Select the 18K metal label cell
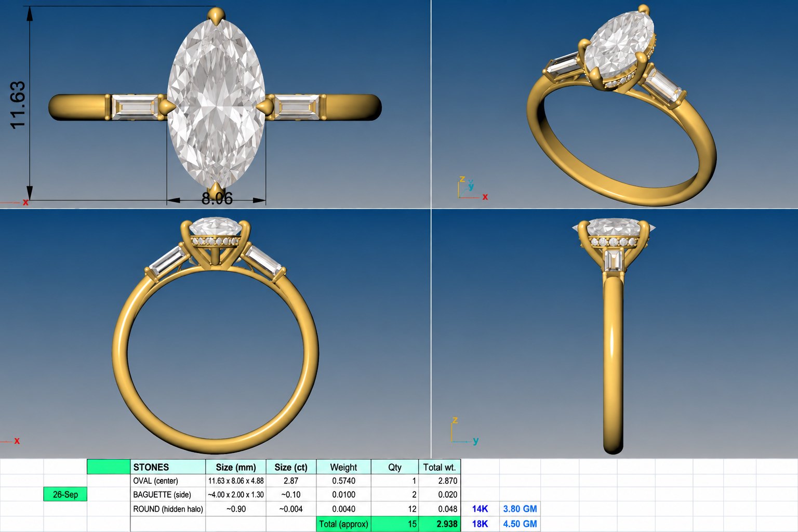This screenshot has height=532, width=798. coord(480,524)
